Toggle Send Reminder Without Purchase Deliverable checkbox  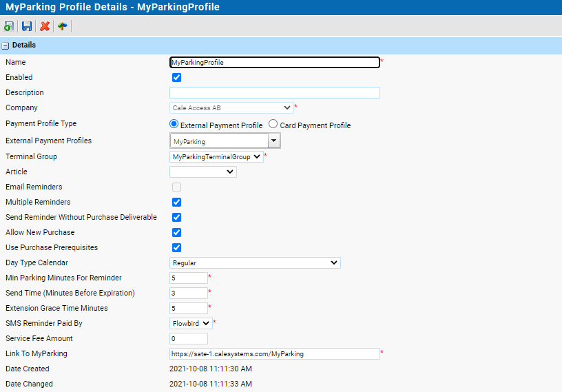point(177,217)
